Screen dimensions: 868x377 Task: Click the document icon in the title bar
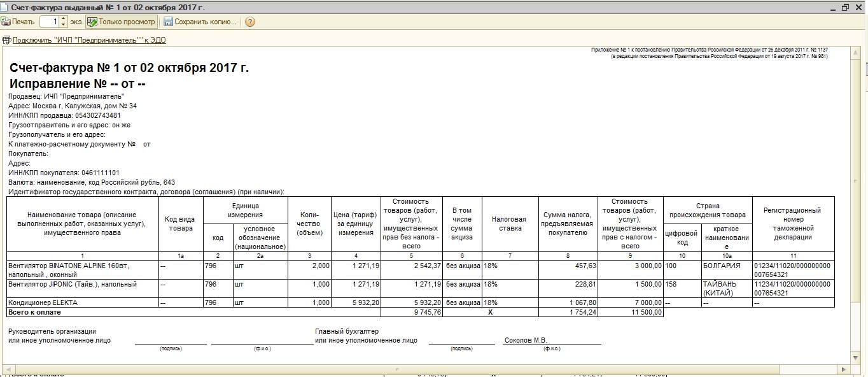[x=5, y=6]
